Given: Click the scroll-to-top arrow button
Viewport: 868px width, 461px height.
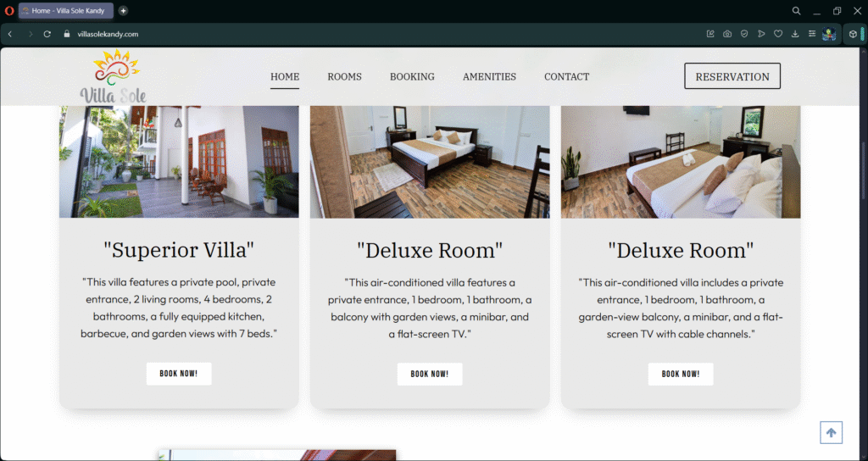Looking at the screenshot, I should tap(831, 433).
